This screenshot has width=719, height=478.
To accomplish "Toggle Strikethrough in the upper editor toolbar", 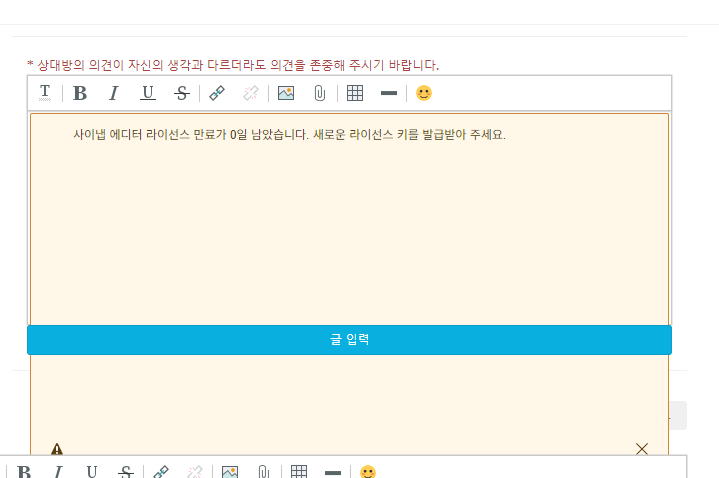I will pyautogui.click(x=182, y=93).
